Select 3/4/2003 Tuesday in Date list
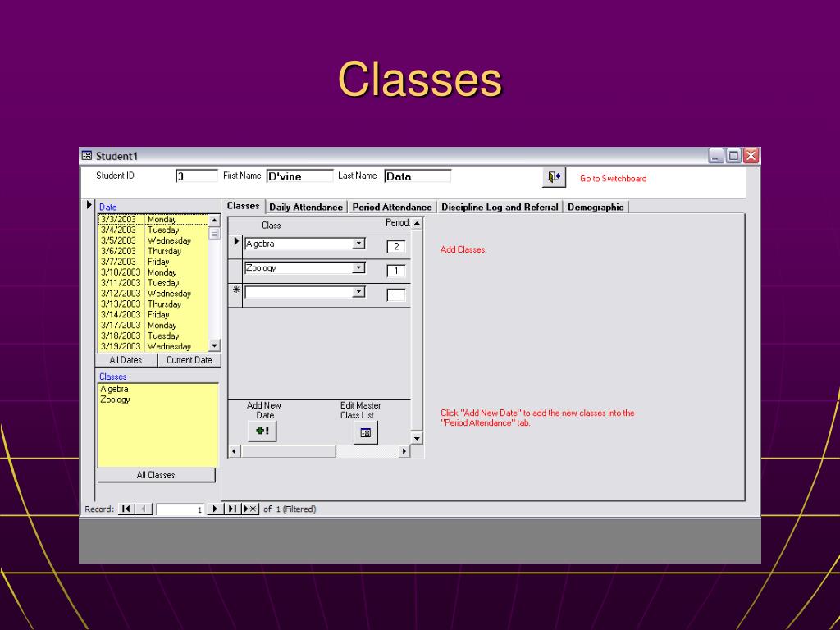This screenshot has width=840, height=630. [153, 230]
